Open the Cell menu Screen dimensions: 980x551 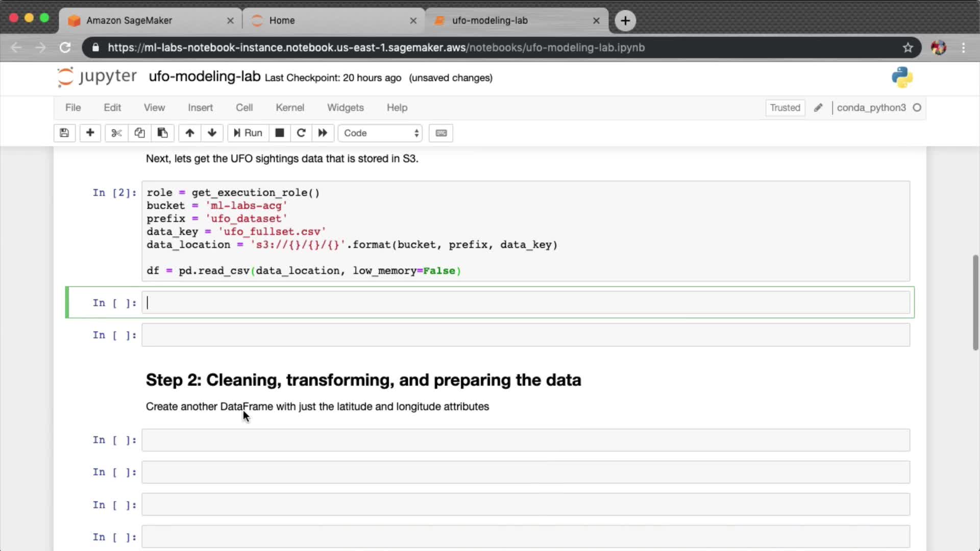[244, 108]
